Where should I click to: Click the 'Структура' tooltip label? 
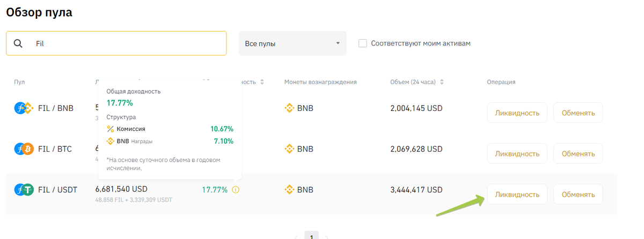121,117
